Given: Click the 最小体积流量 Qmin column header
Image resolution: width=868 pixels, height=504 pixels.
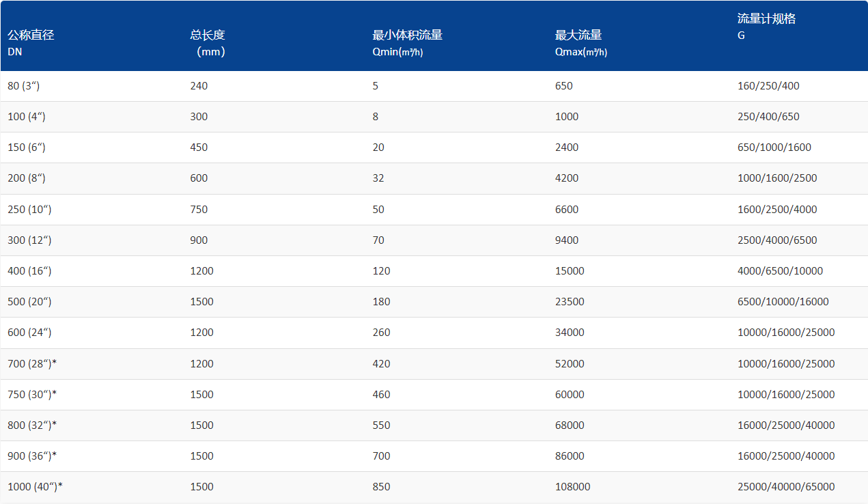Looking at the screenshot, I should click(x=408, y=42).
